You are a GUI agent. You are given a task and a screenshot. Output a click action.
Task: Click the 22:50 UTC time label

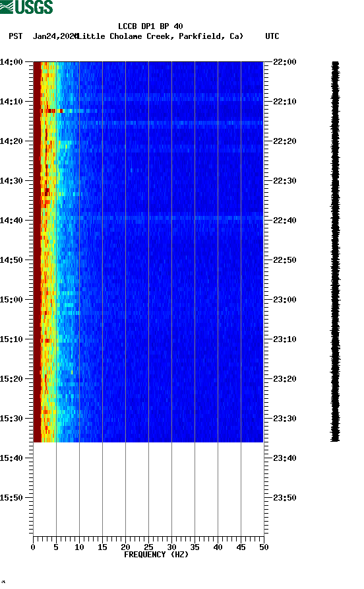point(285,260)
